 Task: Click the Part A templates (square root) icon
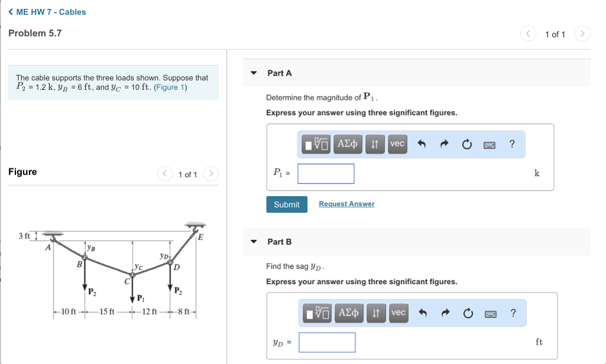coord(317,144)
